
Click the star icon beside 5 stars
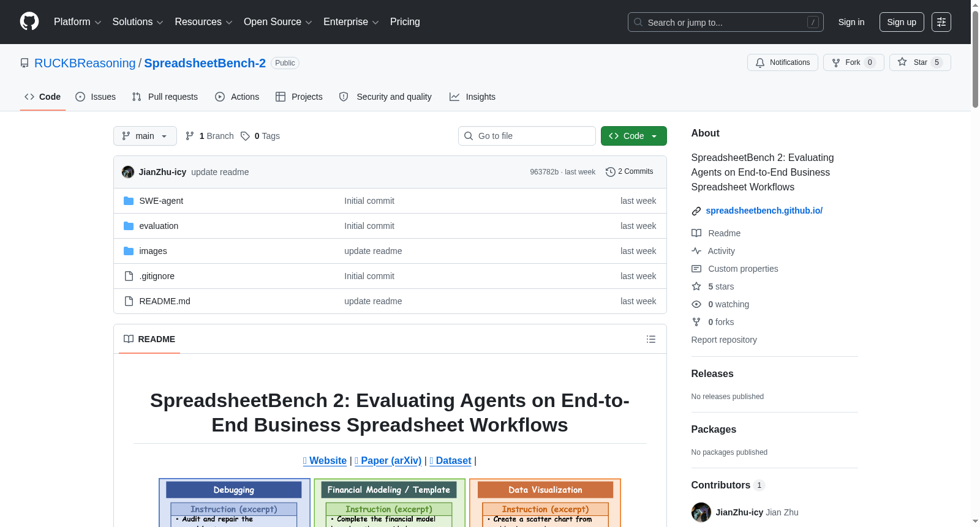696,286
